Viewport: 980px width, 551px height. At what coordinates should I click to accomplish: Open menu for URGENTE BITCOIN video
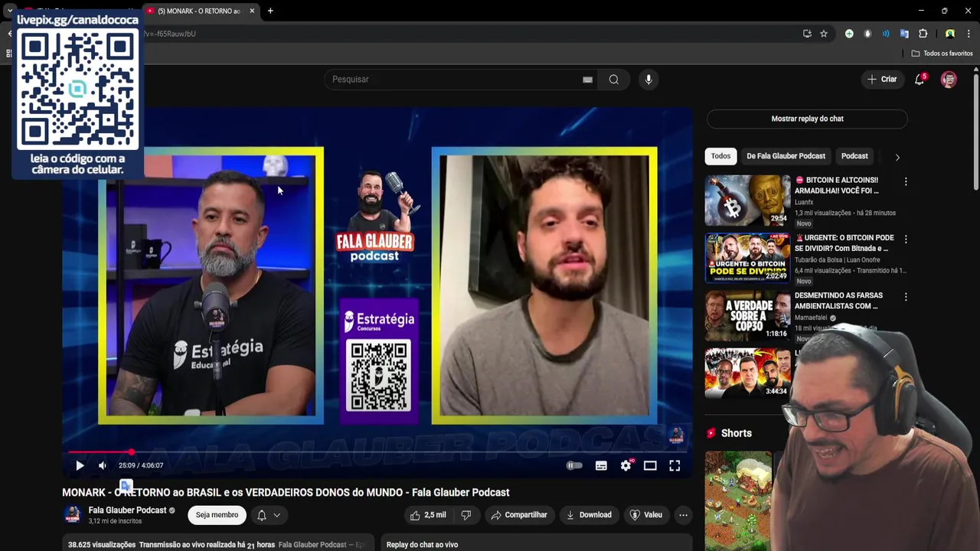click(906, 239)
